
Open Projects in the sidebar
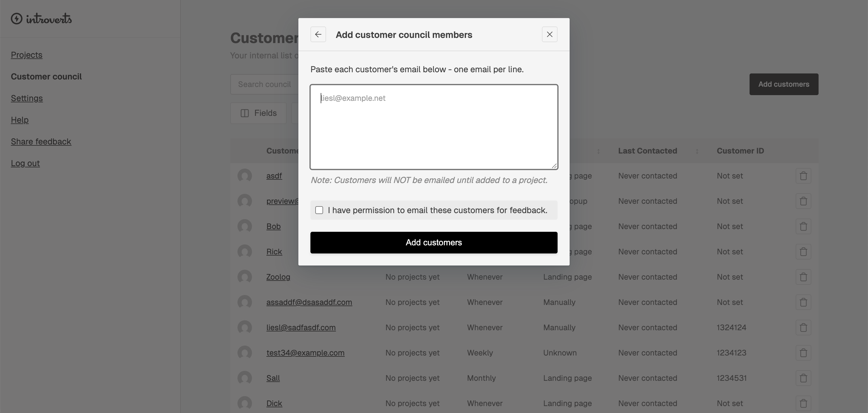(27, 55)
